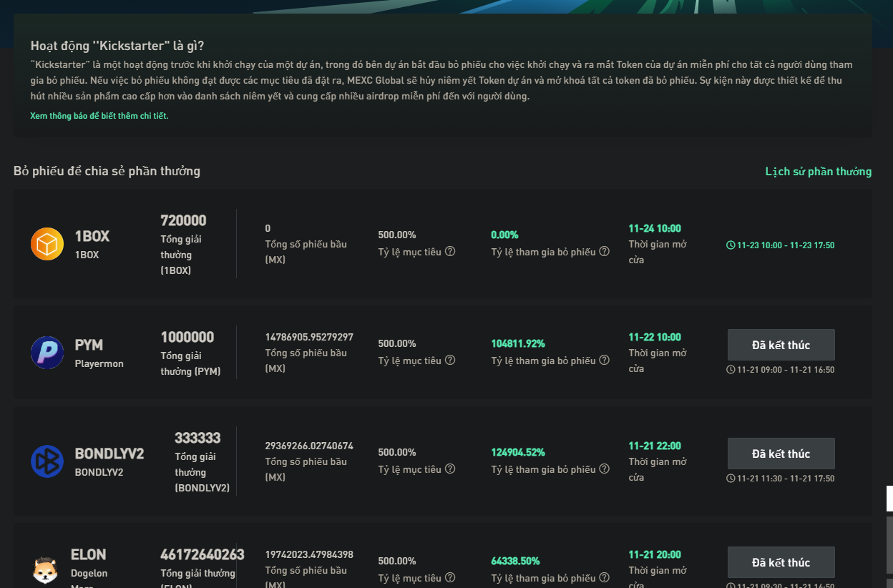Click the 1BOX orange cube token logo
The width and height of the screenshot is (893, 588).
[x=47, y=244]
